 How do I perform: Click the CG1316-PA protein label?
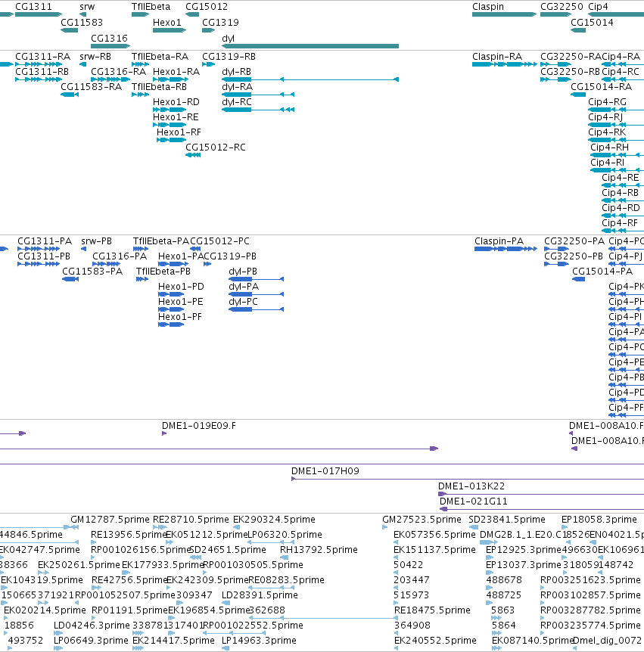coord(120,256)
